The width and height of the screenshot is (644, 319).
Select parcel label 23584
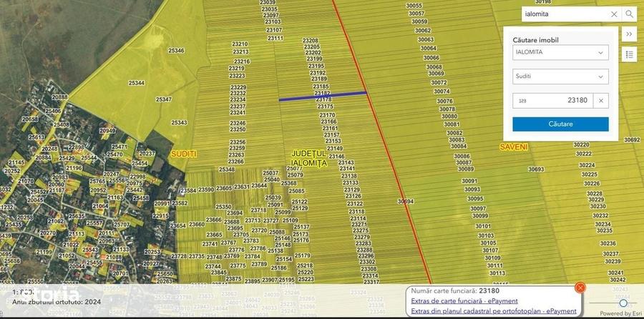[x=188, y=191]
